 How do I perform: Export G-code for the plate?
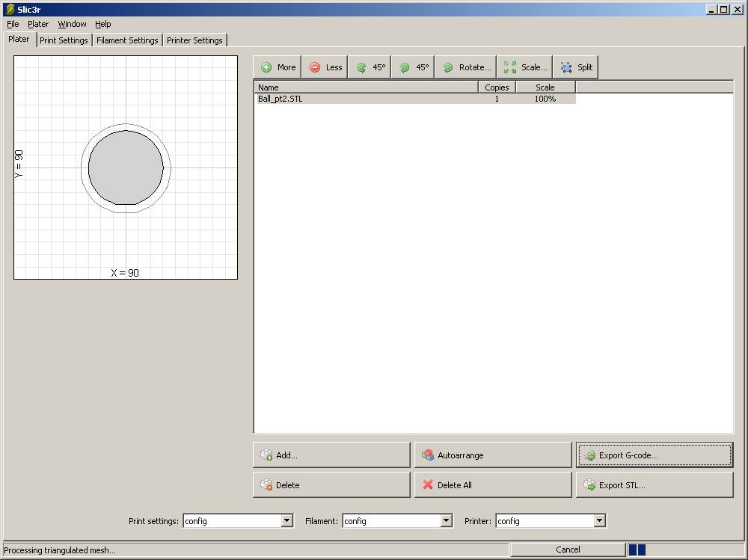point(654,455)
